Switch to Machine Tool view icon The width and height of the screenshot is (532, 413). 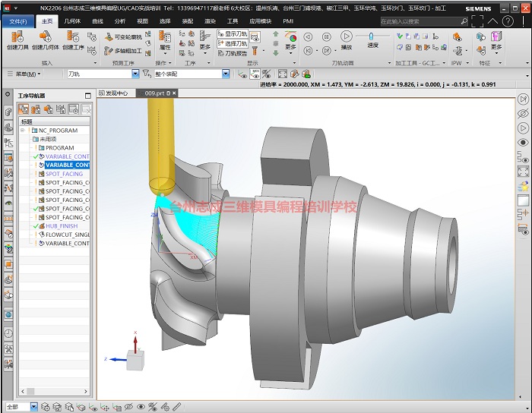click(x=36, y=109)
